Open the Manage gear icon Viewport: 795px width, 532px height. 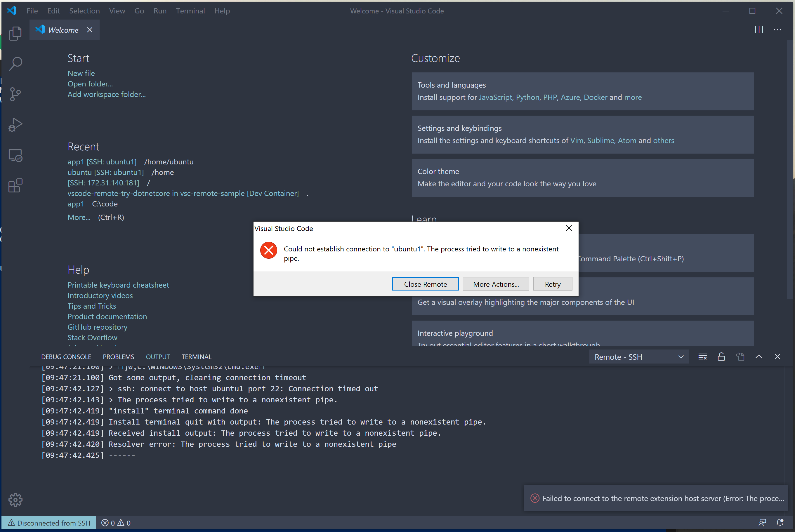(x=15, y=499)
